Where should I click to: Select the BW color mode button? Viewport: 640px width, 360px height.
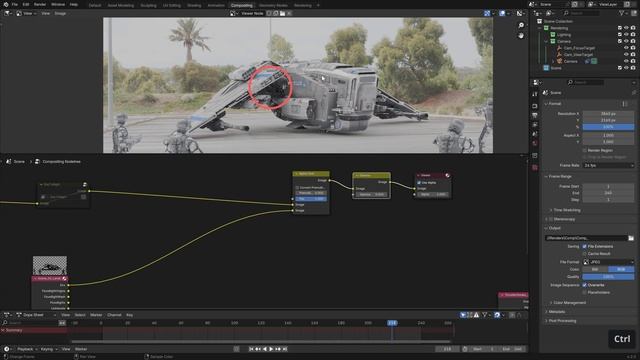pyautogui.click(x=595, y=269)
